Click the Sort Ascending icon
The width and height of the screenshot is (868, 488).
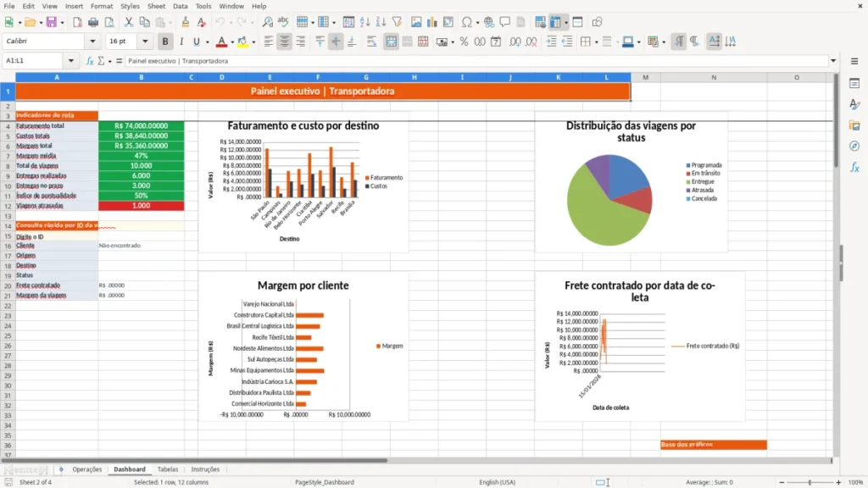(364, 22)
